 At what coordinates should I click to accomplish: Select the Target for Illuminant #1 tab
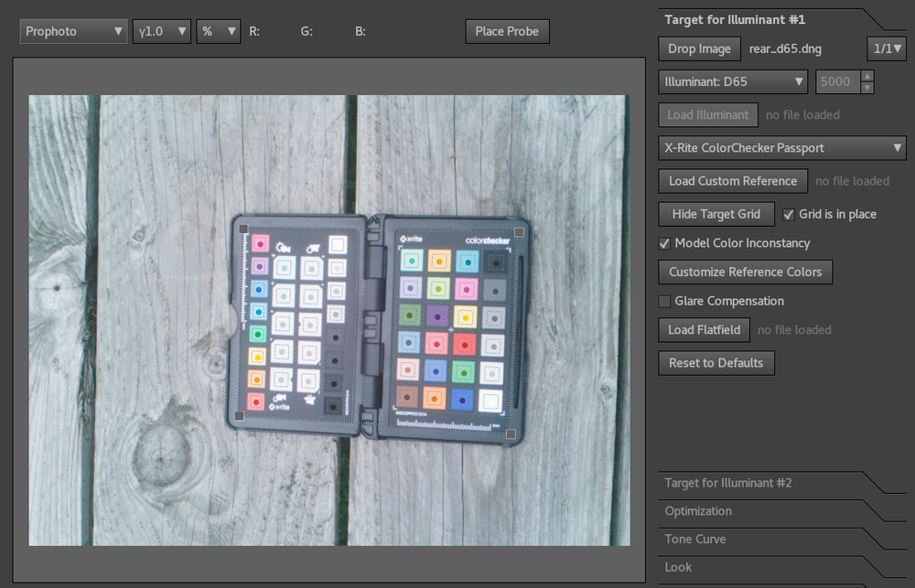[736, 20]
